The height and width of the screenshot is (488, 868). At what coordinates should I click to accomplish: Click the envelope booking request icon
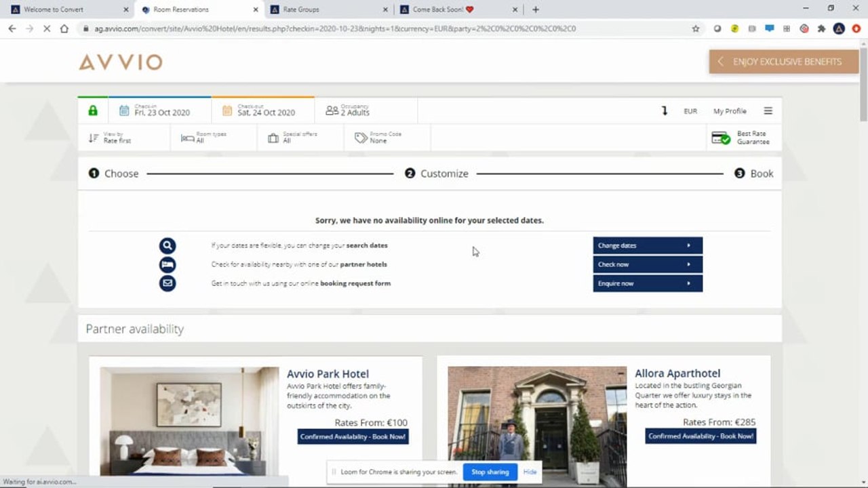pyautogui.click(x=167, y=283)
